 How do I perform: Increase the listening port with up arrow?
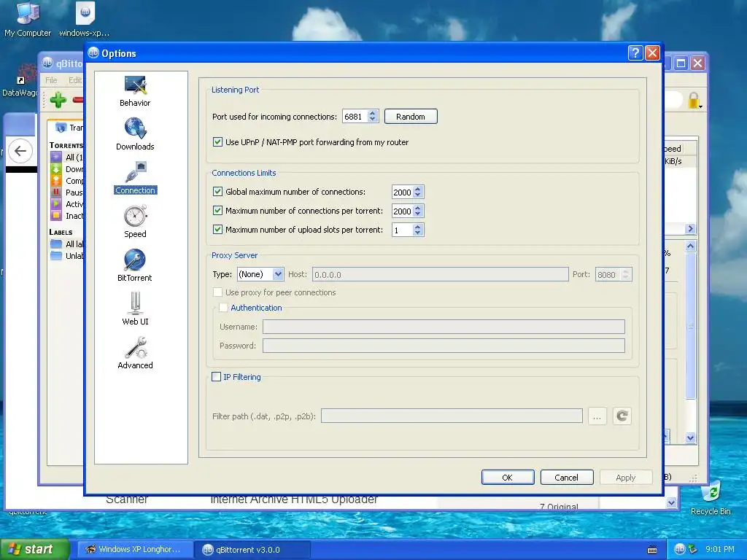point(373,113)
